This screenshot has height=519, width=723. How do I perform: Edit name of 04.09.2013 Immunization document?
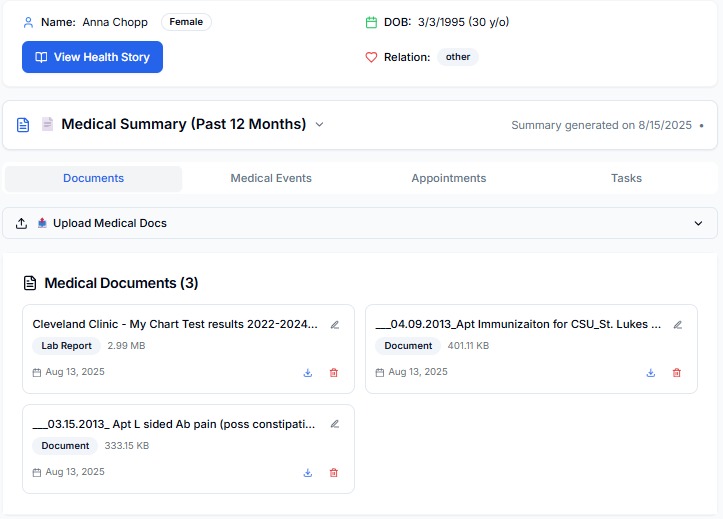677,325
